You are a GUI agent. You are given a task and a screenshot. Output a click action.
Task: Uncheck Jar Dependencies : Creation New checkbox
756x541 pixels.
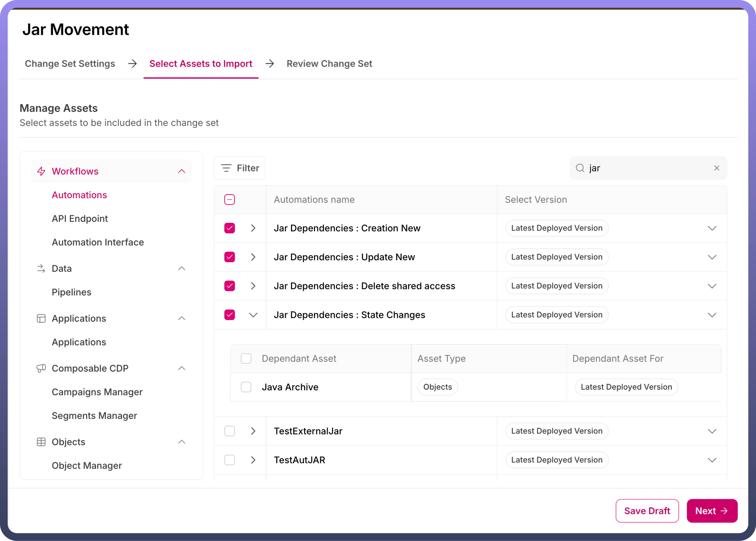coord(230,228)
